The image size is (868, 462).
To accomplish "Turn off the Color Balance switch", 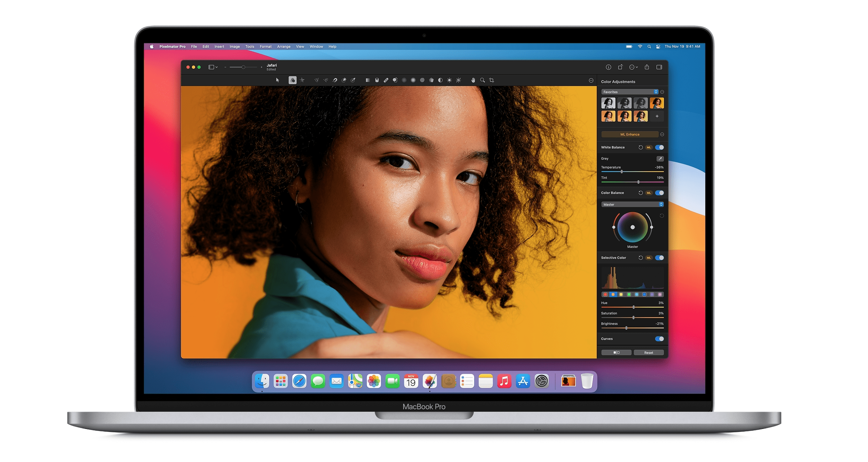I will click(x=659, y=193).
